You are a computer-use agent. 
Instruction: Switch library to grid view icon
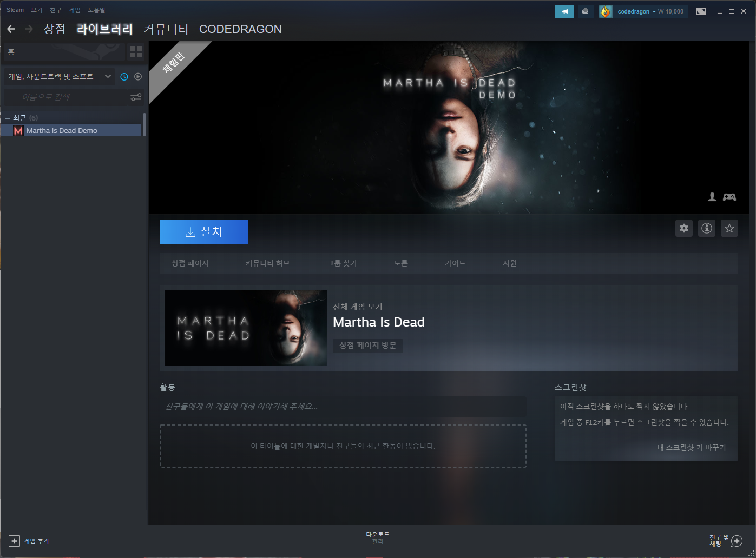pos(136,52)
